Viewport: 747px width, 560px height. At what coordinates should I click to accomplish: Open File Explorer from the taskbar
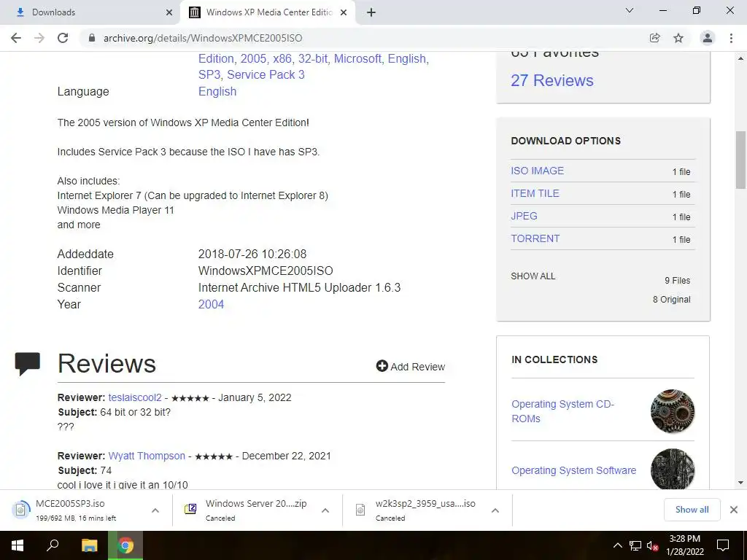click(89, 545)
